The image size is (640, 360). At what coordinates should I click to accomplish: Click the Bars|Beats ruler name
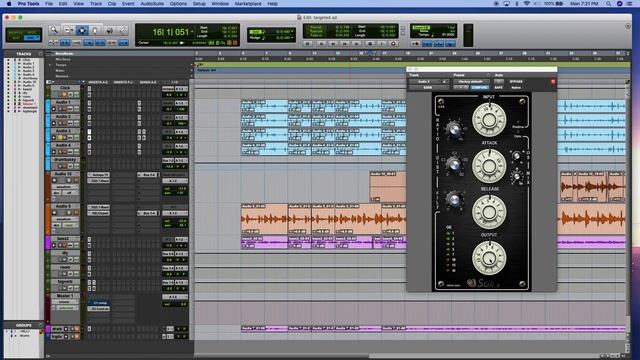(x=64, y=53)
